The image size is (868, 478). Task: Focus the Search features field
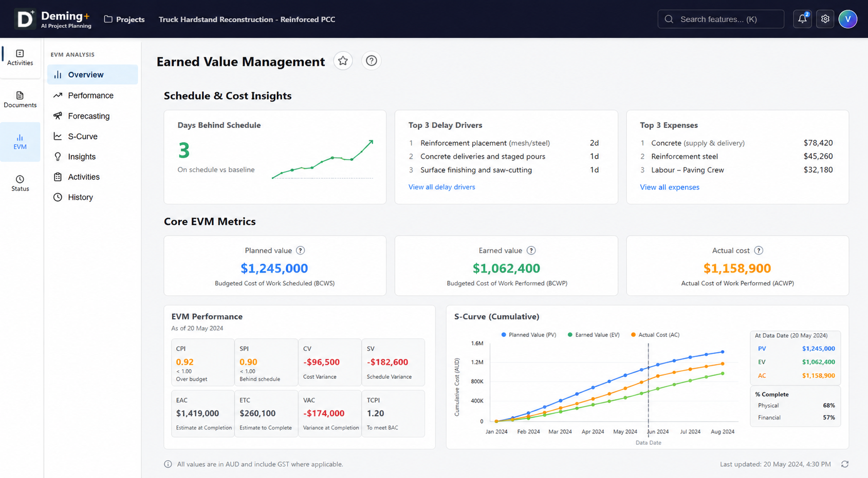click(721, 19)
